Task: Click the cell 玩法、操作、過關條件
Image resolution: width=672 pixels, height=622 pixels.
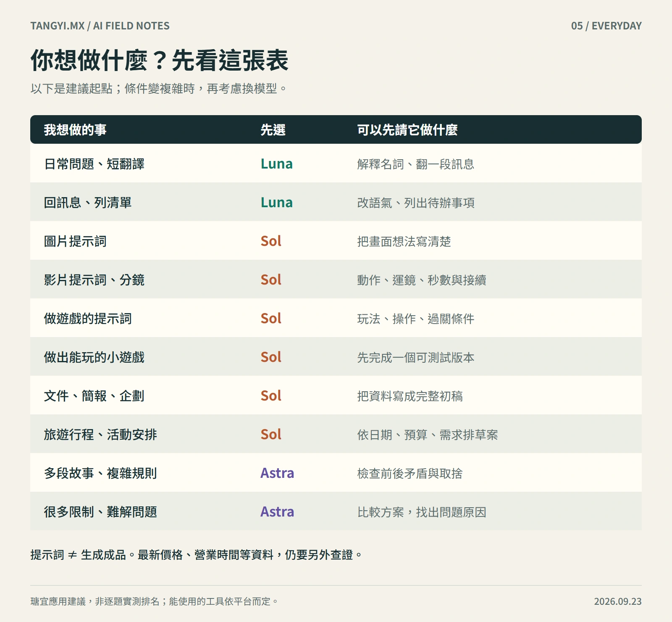Action: [416, 319]
